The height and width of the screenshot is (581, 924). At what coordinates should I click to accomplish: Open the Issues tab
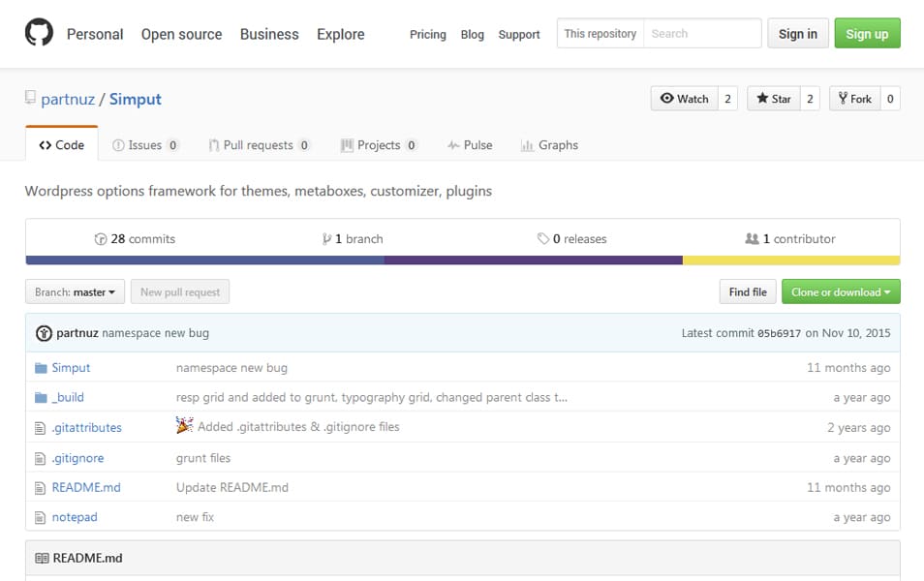pos(145,145)
